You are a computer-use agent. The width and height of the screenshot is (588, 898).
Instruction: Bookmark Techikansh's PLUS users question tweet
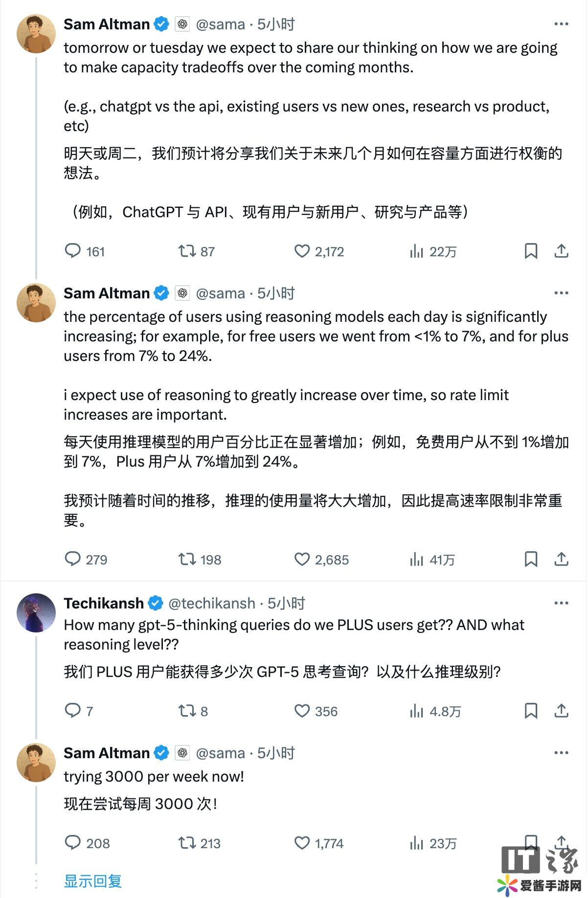tap(531, 711)
